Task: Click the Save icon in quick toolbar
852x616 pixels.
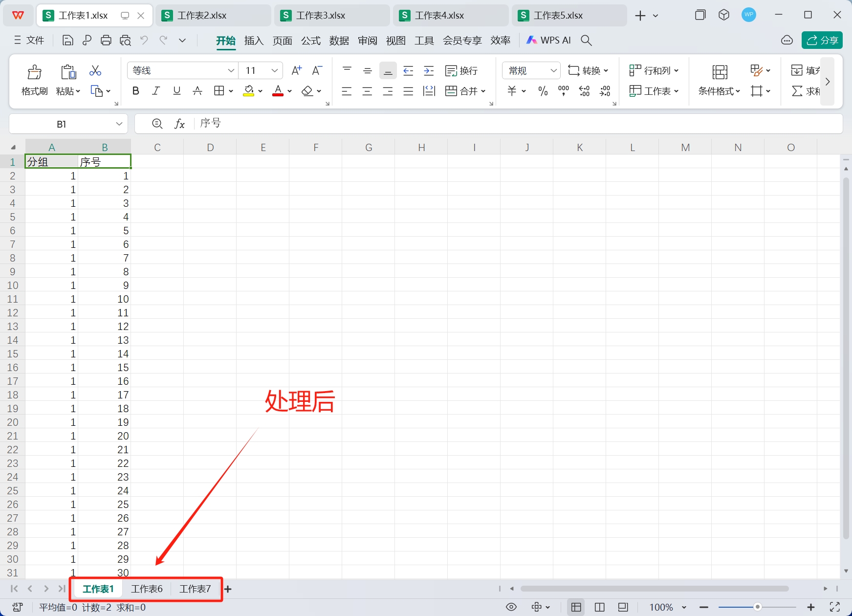Action: (68, 41)
